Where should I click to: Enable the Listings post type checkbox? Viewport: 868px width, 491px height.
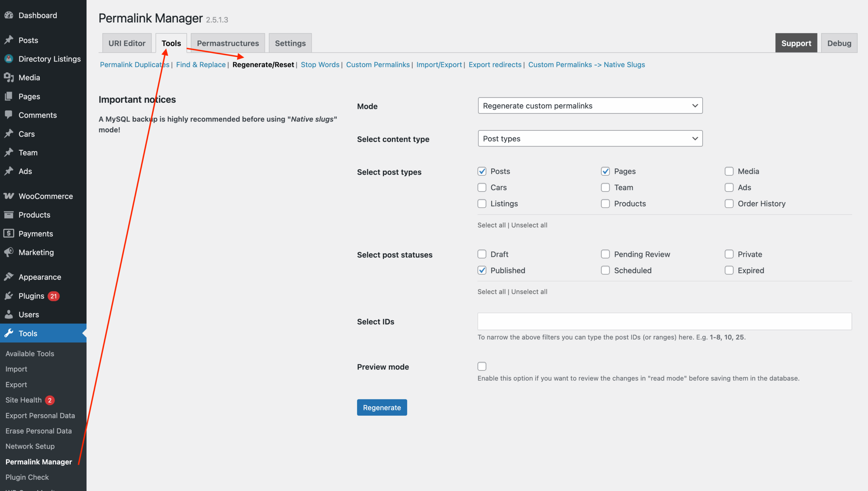point(482,204)
